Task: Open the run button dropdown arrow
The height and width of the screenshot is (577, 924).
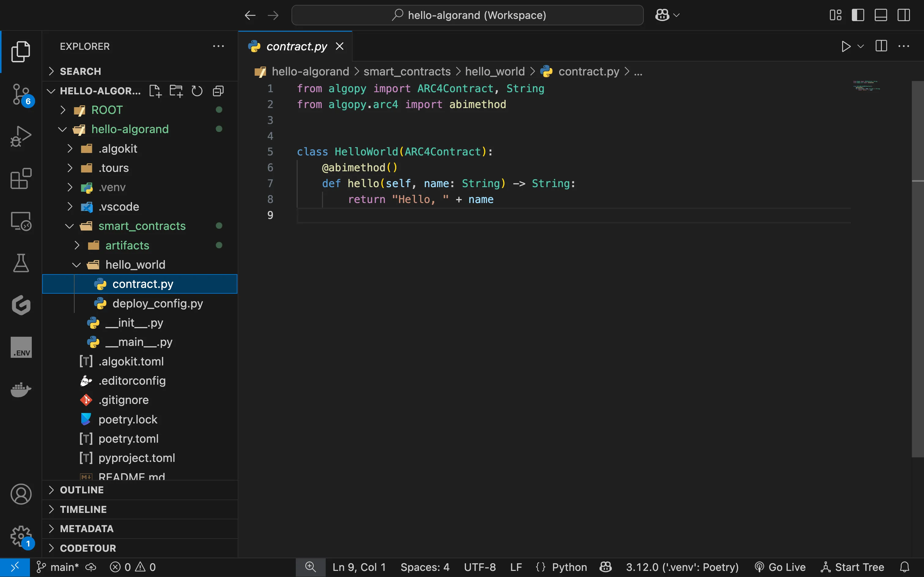Action: 861,46
